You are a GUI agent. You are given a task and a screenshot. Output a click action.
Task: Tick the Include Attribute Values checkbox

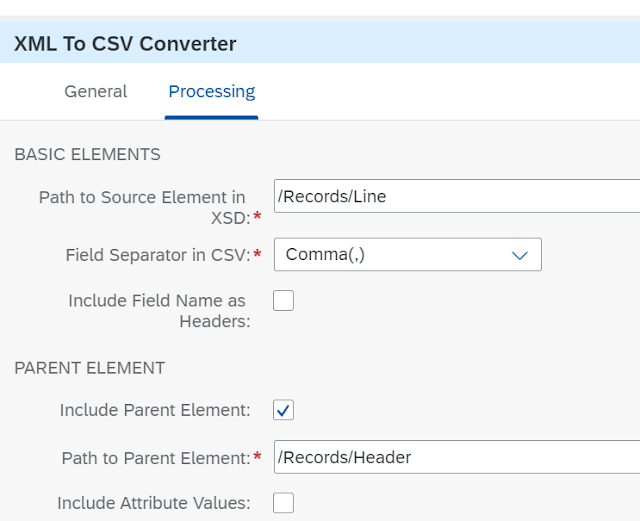coord(283,503)
